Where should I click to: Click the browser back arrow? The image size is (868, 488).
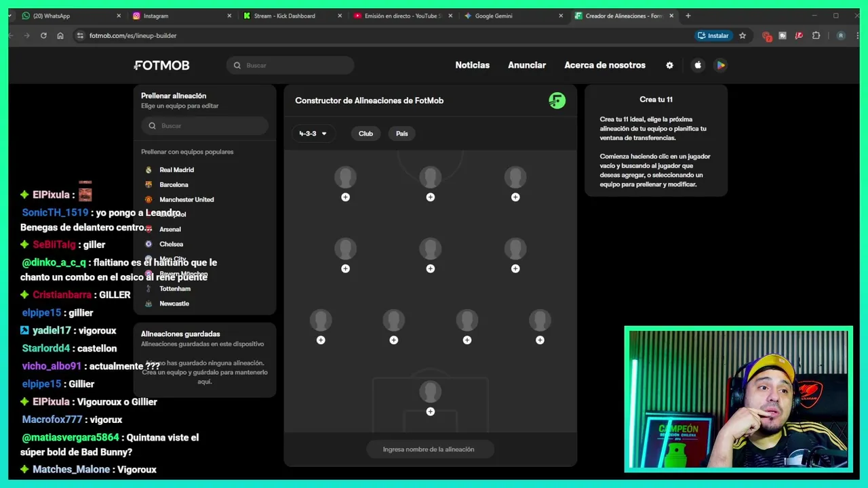coord(11,35)
